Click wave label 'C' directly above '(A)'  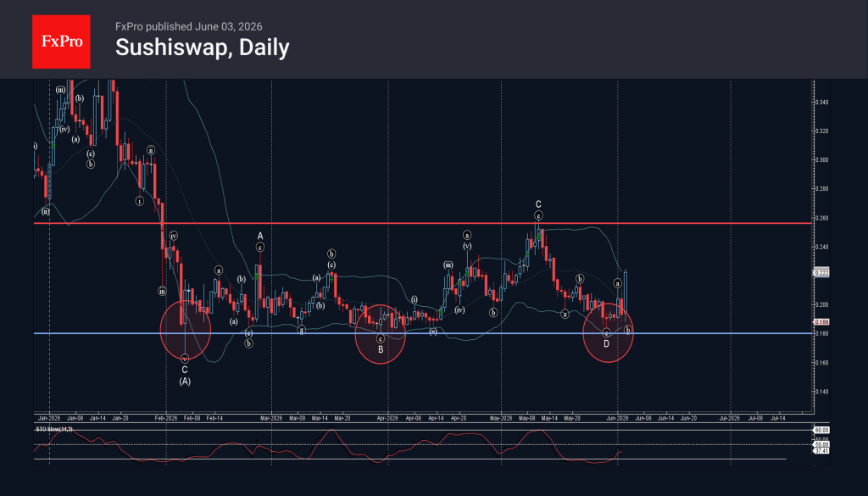point(185,370)
